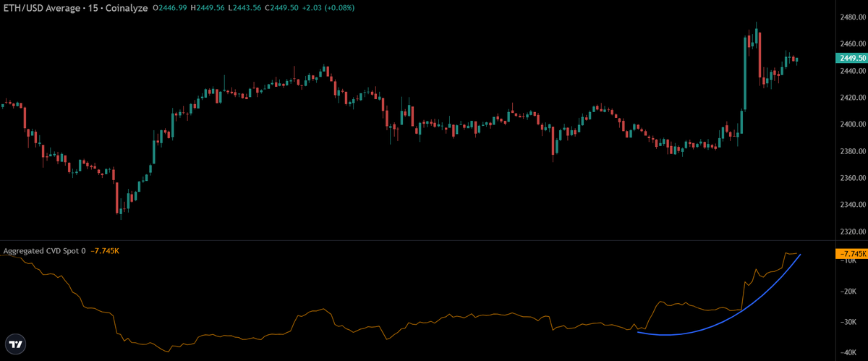868x361 pixels.
Task: Click the green 2449.50 current price tag
Action: click(851, 58)
